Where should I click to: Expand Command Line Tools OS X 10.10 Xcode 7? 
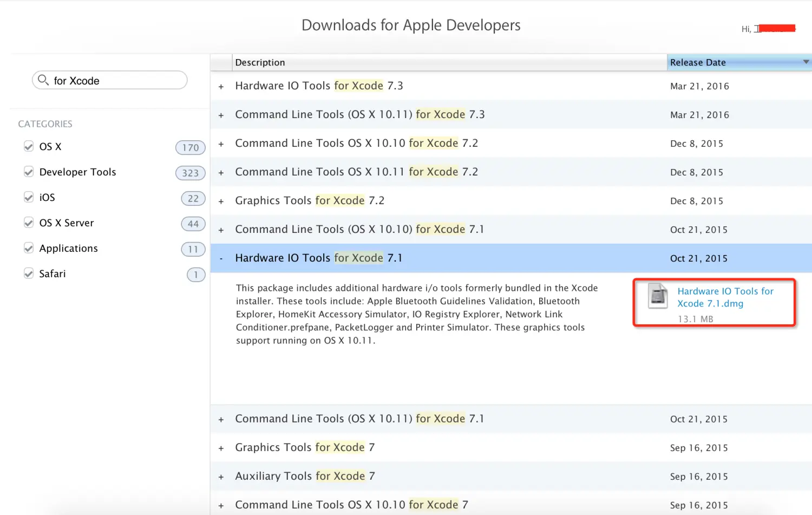click(x=221, y=506)
